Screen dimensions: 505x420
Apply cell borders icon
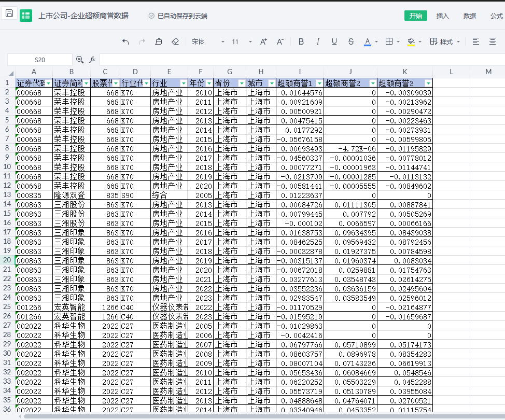[389, 41]
